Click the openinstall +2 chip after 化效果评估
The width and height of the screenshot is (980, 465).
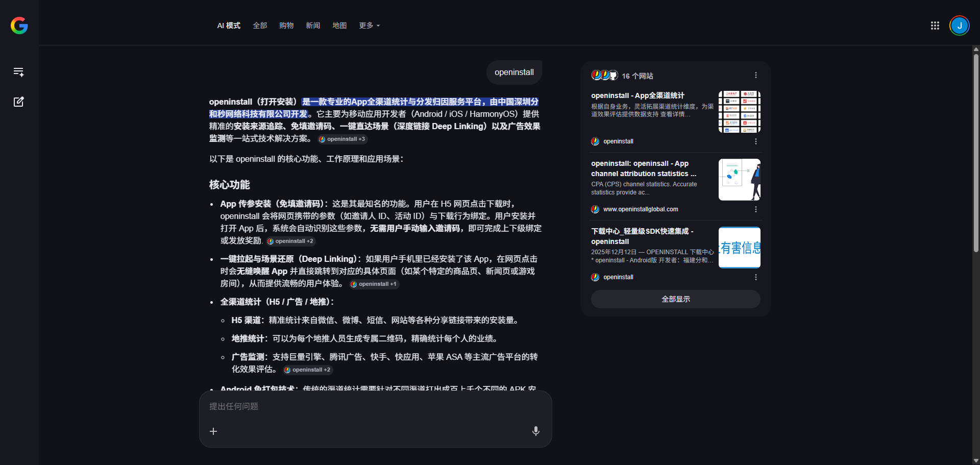tap(307, 370)
